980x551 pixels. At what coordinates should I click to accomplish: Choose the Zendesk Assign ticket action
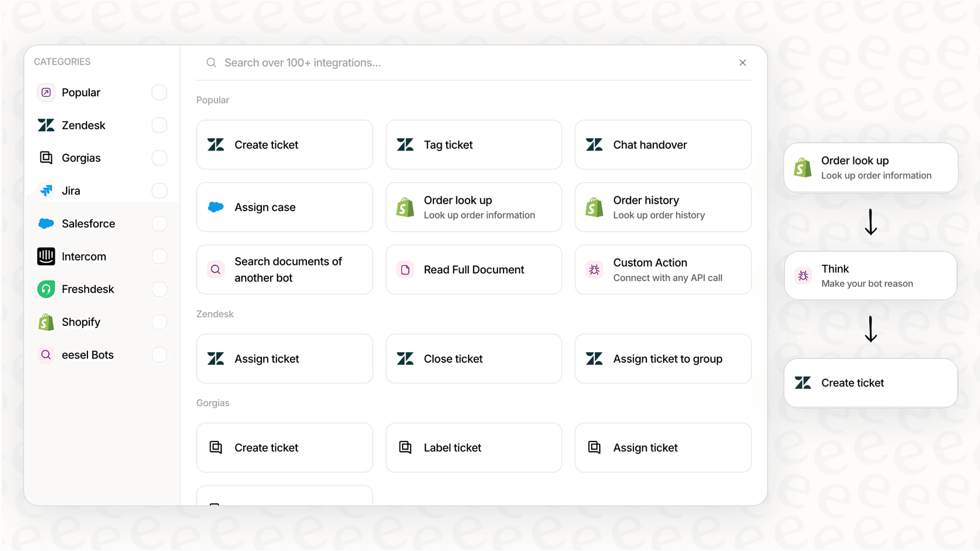click(x=285, y=359)
